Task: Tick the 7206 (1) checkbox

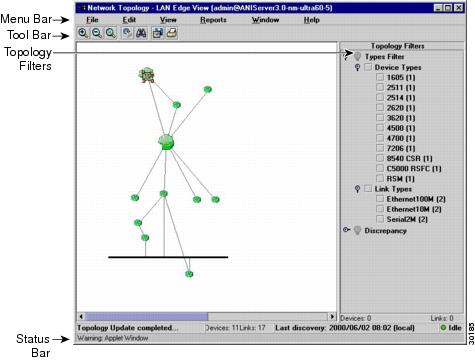Action: coord(380,148)
